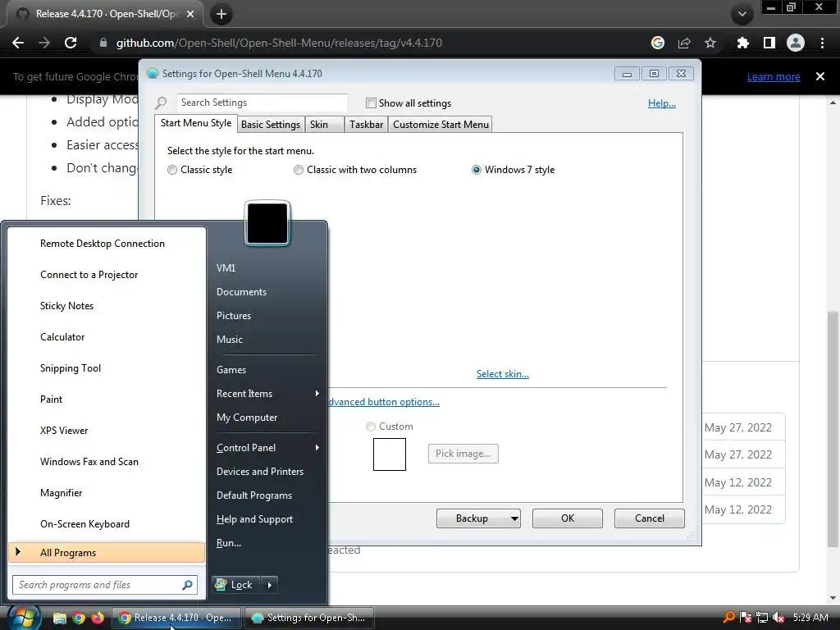Viewport: 840px width, 630px height.
Task: Click the tray search magnifier icon
Action: [729, 617]
